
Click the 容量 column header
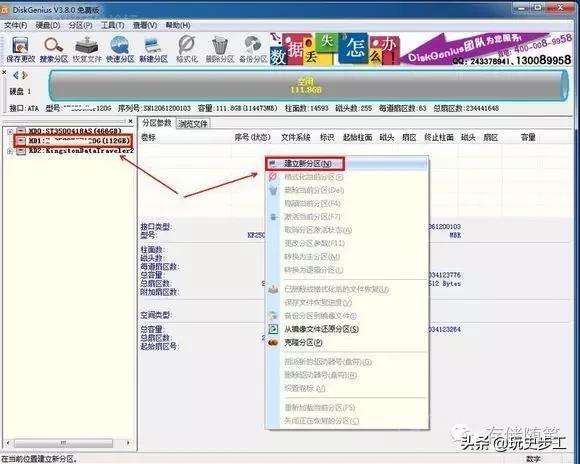pyautogui.click(x=528, y=137)
